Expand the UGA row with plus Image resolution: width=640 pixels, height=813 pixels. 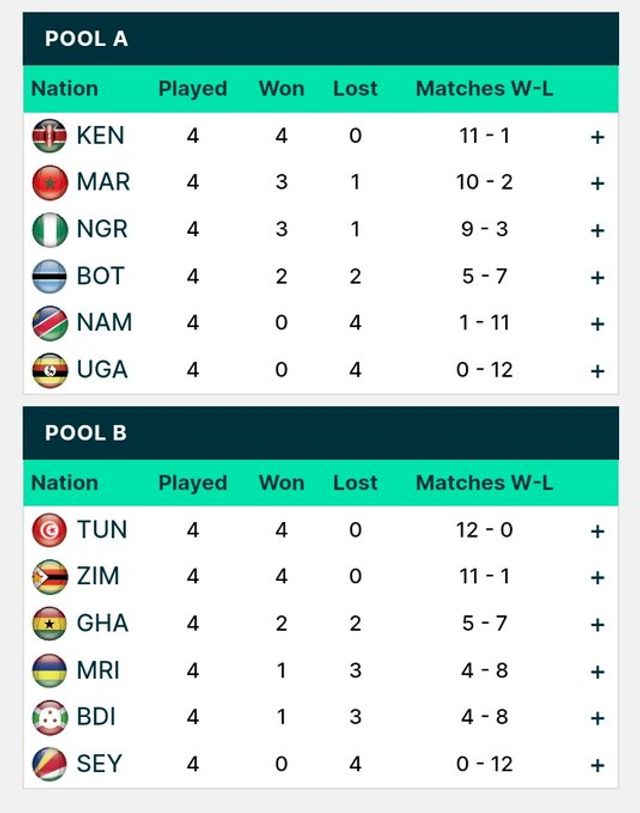pos(597,371)
